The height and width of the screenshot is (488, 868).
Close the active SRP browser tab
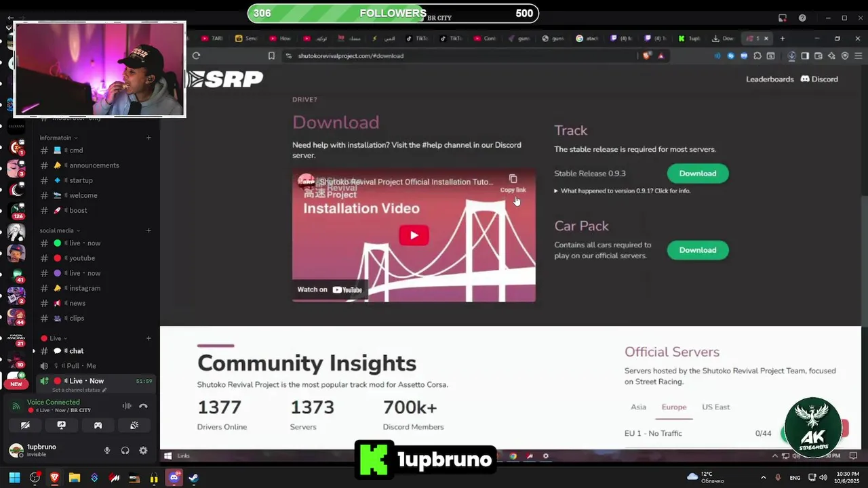[767, 39]
